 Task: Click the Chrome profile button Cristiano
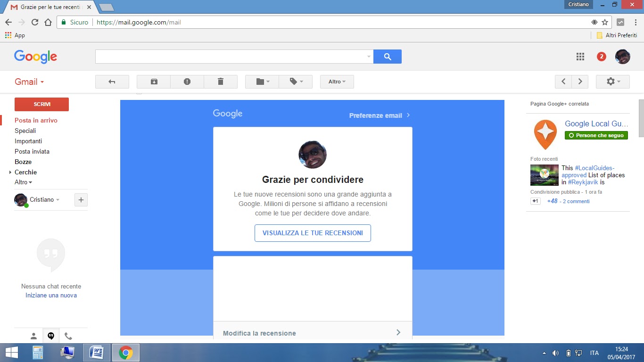point(578,4)
